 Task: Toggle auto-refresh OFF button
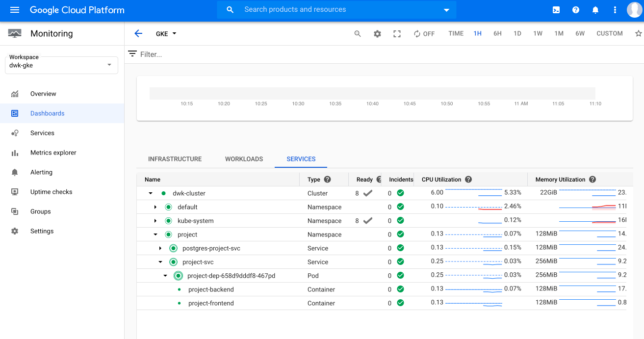click(424, 34)
